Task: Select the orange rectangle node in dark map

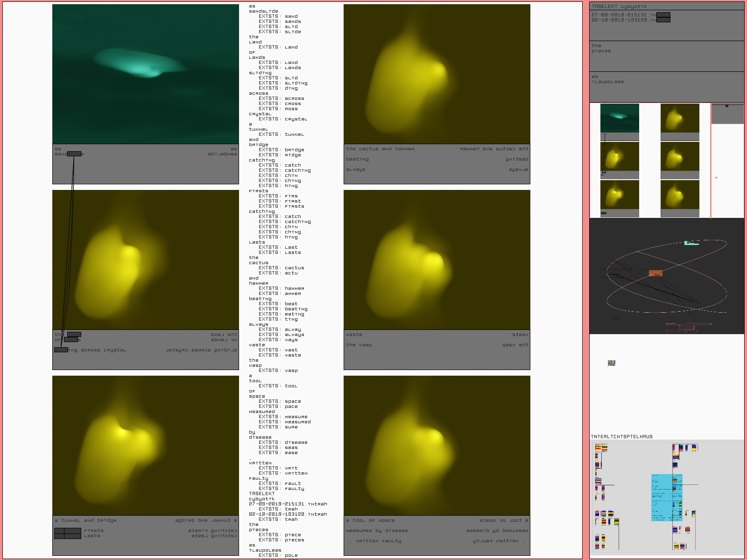Action: pos(655,273)
